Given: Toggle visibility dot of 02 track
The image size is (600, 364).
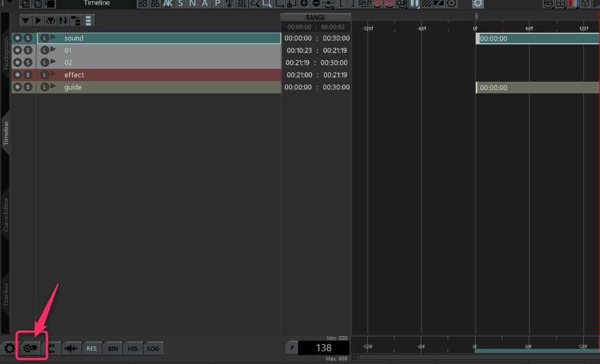Looking at the screenshot, I should click(x=18, y=62).
